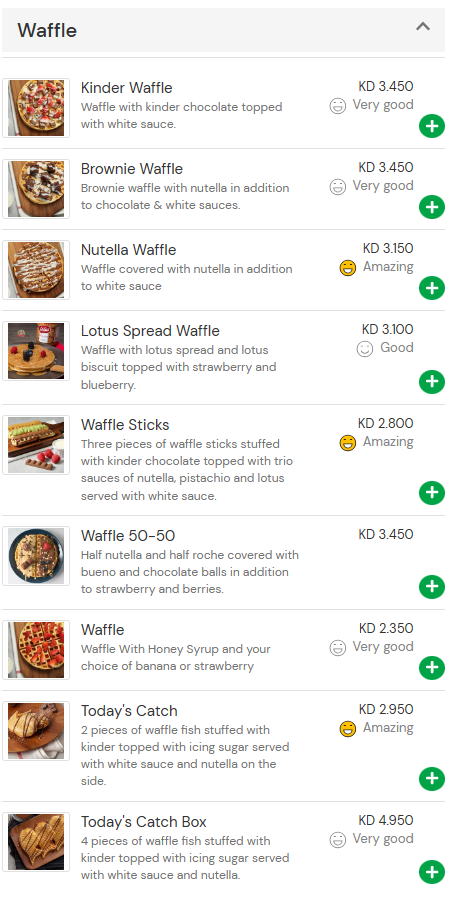Select the Lotus Spread Waffle title

150,331
